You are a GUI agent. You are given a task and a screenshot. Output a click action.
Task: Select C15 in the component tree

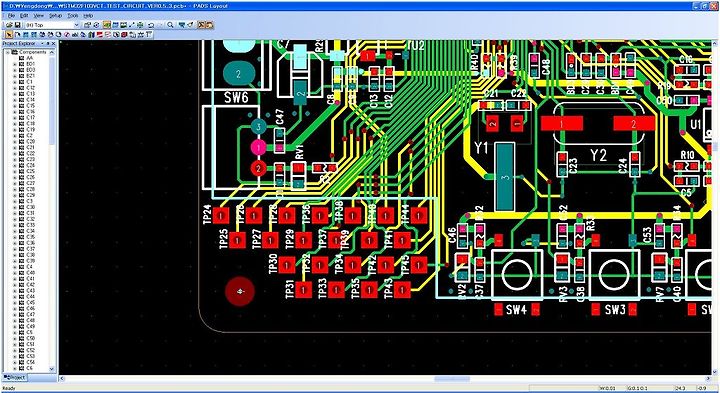pos(30,105)
